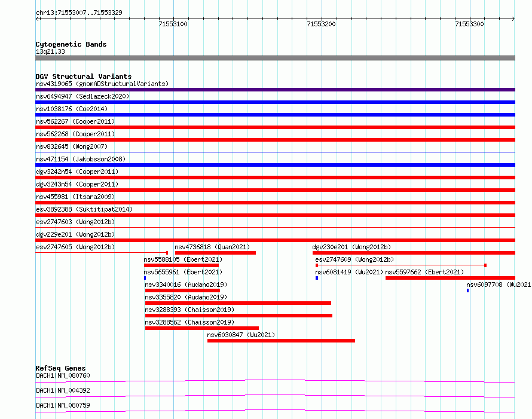The height and width of the screenshot is (419, 532).
Task: Select transcript DACH1|NM_080759
Action: click(63, 405)
